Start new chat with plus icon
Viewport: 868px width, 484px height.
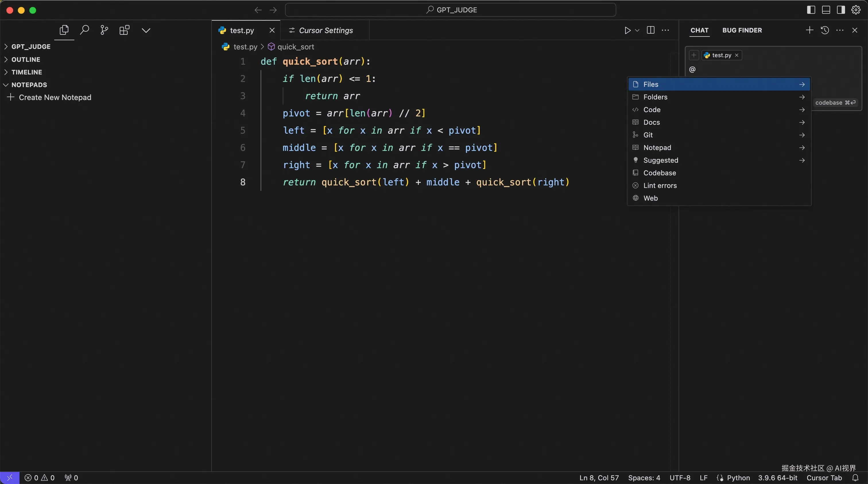(809, 30)
